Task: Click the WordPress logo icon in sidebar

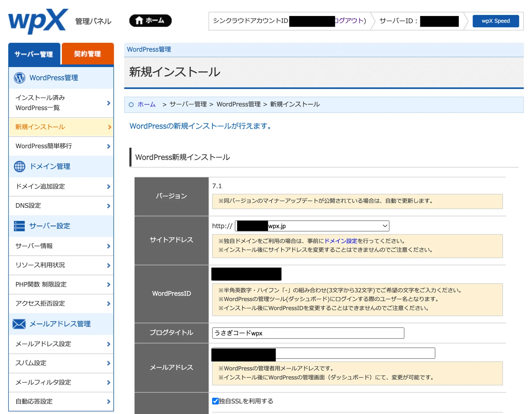Action: (20, 78)
